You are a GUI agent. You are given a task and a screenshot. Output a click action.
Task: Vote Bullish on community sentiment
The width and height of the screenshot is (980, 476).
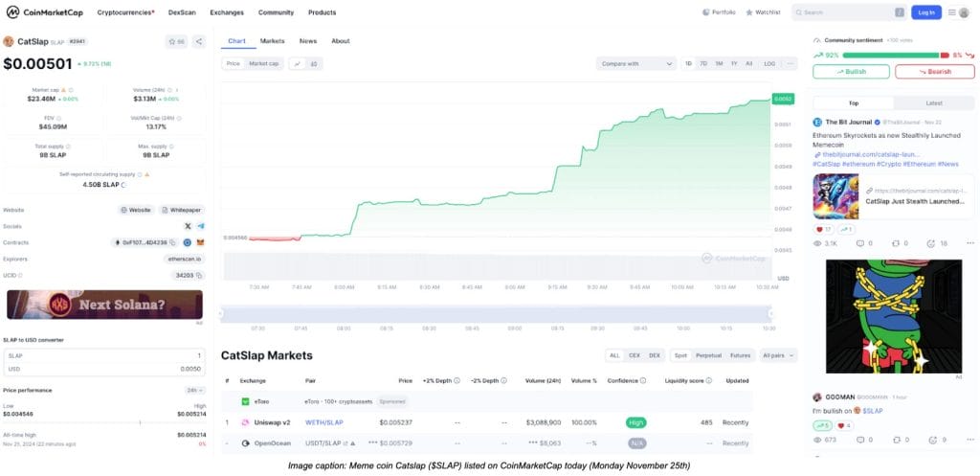pos(851,71)
